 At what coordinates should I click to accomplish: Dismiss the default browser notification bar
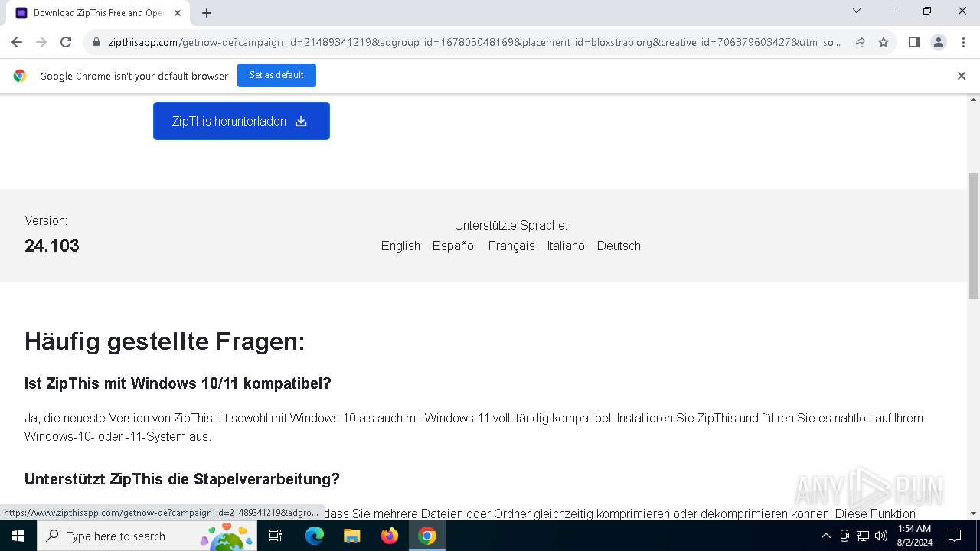point(961,76)
